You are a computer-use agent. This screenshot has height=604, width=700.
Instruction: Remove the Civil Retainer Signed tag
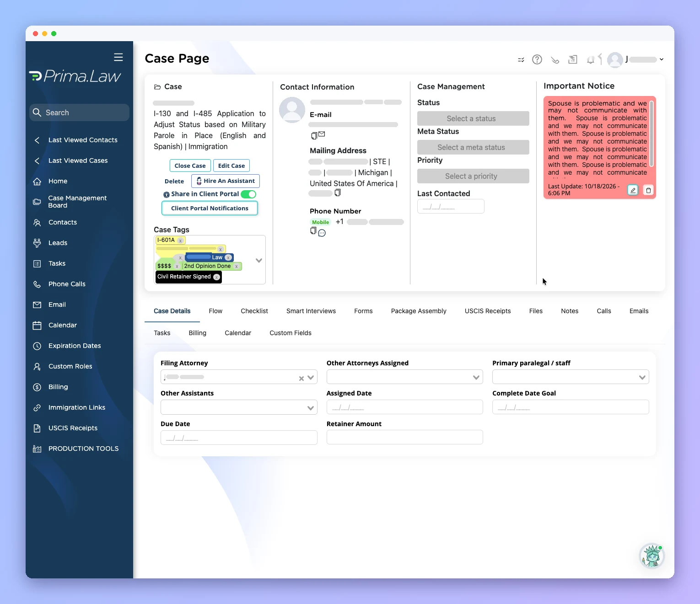pos(216,277)
